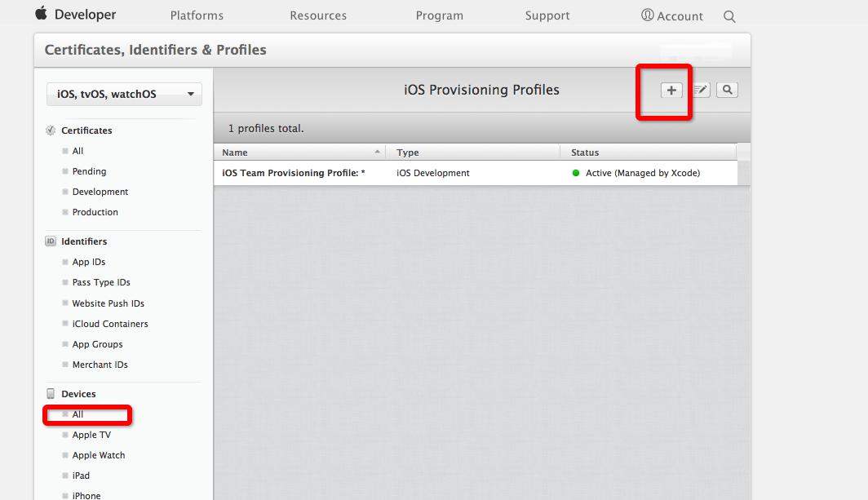This screenshot has width=868, height=500.
Task: Open the Support menu
Action: coord(547,15)
